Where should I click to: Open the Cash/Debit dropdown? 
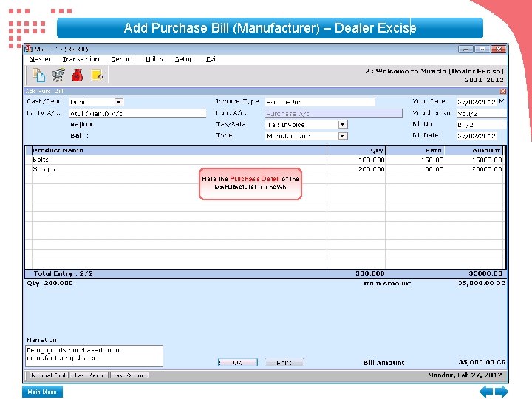pos(119,102)
